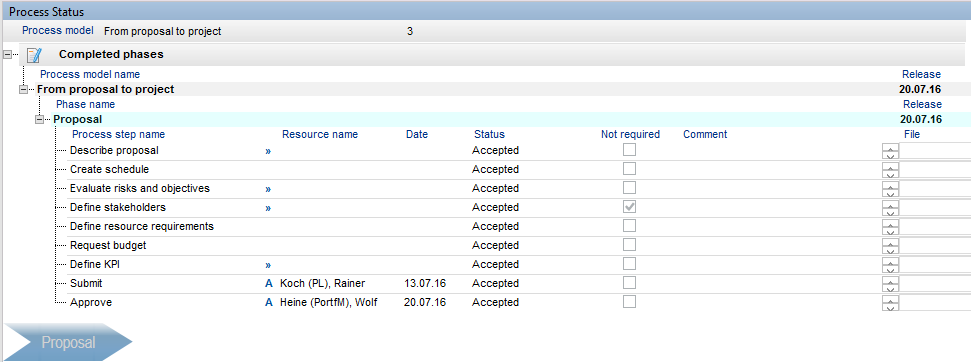Click the Completed phases notepad icon
The width and height of the screenshot is (971, 362).
coord(34,54)
